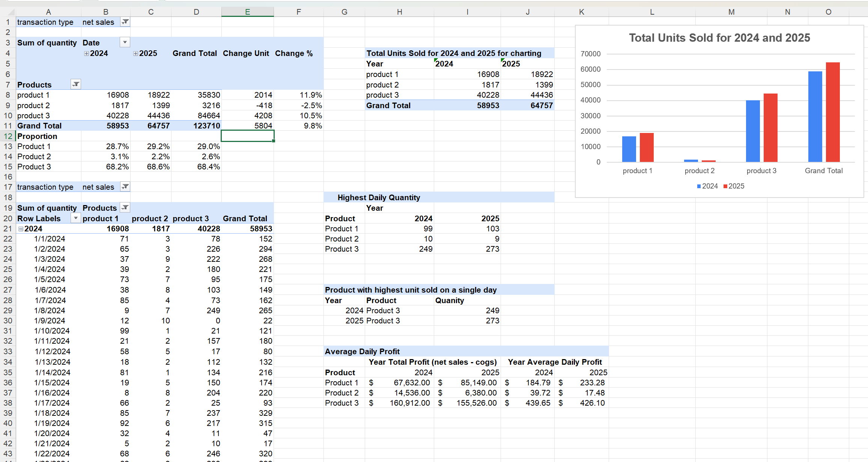Open the Products field filter funnel in row 7
The image size is (868, 462).
click(75, 84)
